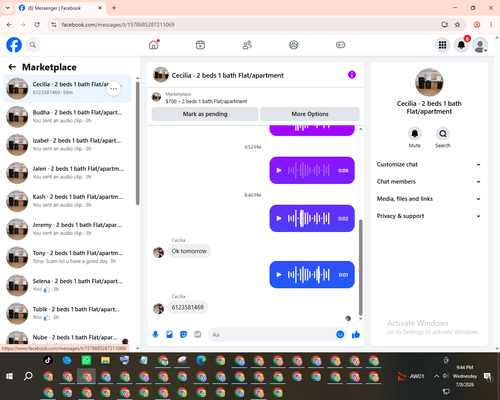Expand the Customize chat section
Viewport: 500px width, 400px height.
[429, 164]
